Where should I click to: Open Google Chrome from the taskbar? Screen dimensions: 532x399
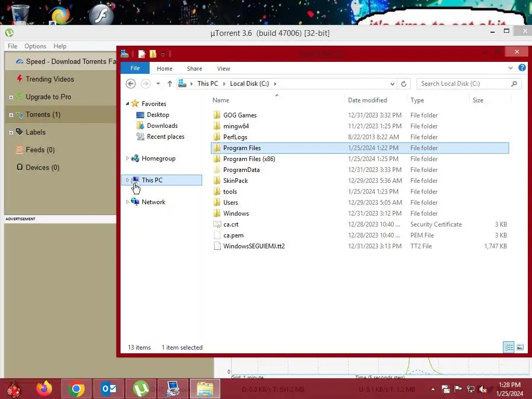click(76, 389)
